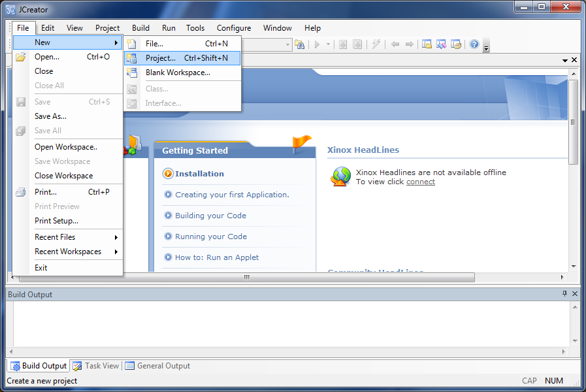Click the Open folder icon in File menu
The height and width of the screenshot is (392, 586).
[21, 57]
